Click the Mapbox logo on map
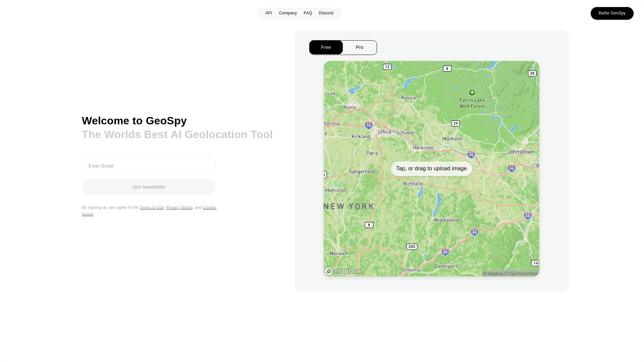 tap(342, 271)
